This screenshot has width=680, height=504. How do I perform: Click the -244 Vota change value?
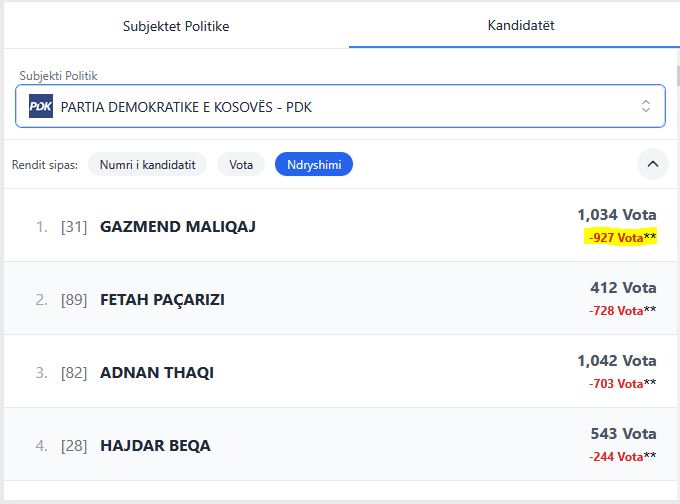[x=616, y=456]
